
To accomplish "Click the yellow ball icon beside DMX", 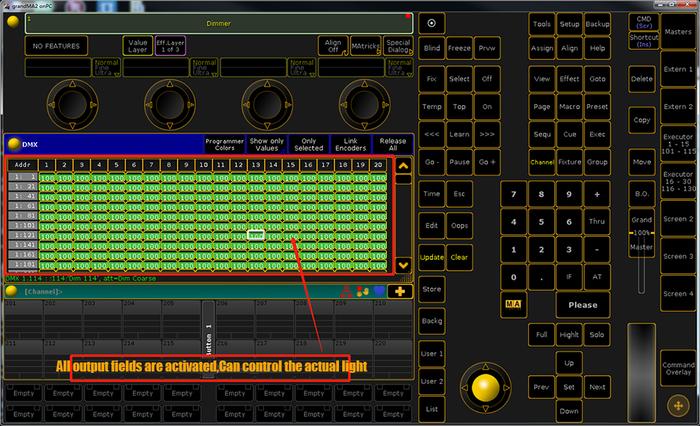I will pyautogui.click(x=13, y=144).
